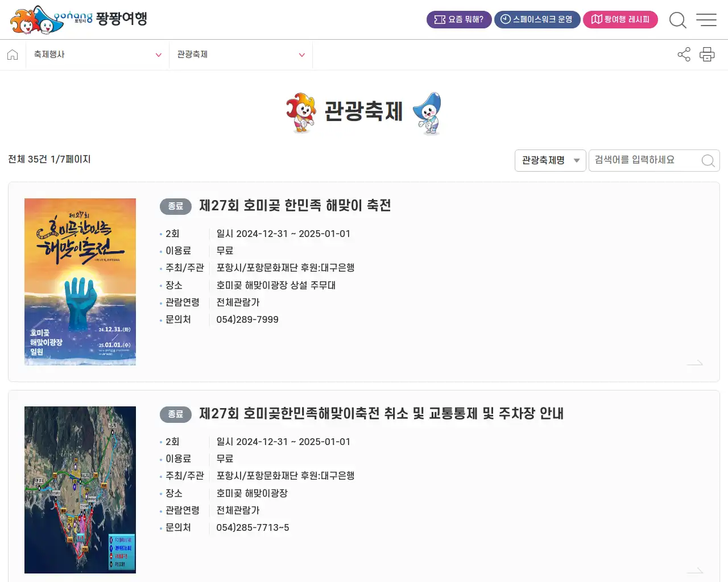Open the 제27회 호미곶 한민족 해맞이 축전 title link
This screenshot has height=582, width=728.
[295, 206]
